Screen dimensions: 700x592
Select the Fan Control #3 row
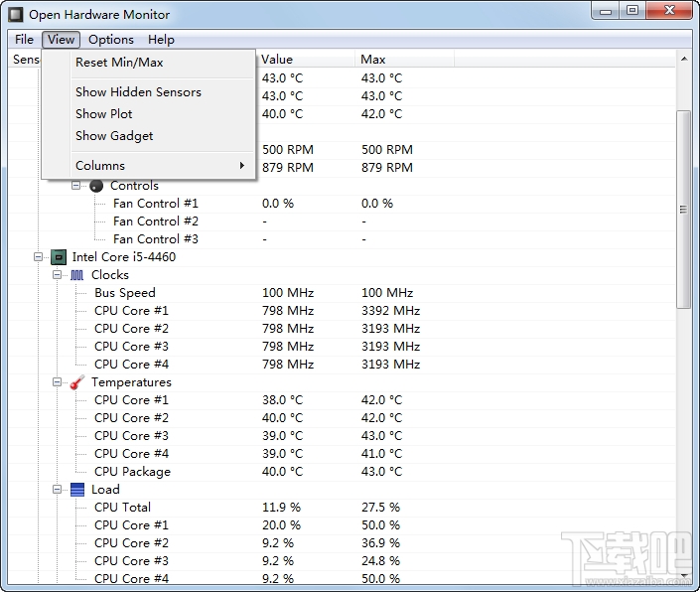pos(342,239)
